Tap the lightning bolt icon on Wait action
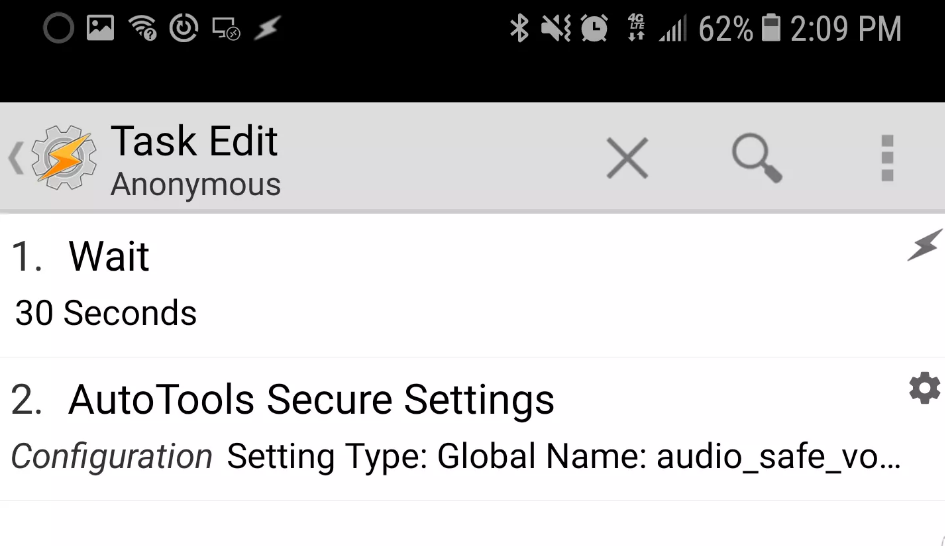This screenshot has width=945, height=546. [x=925, y=245]
